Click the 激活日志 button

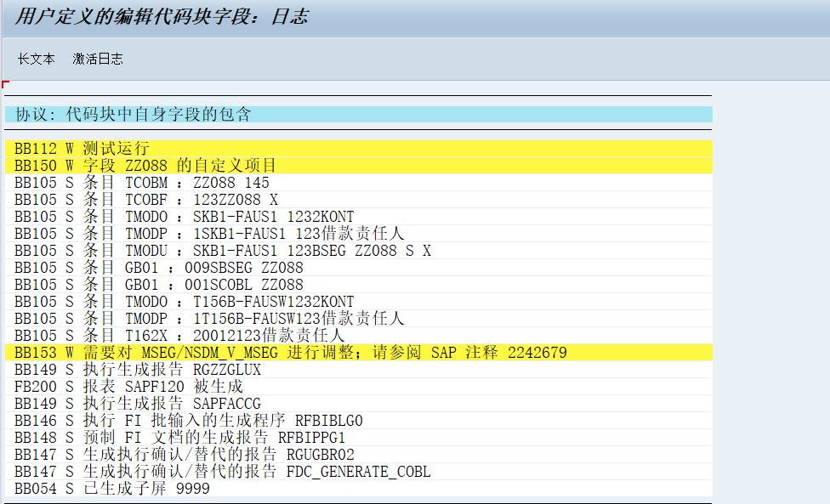(x=99, y=59)
